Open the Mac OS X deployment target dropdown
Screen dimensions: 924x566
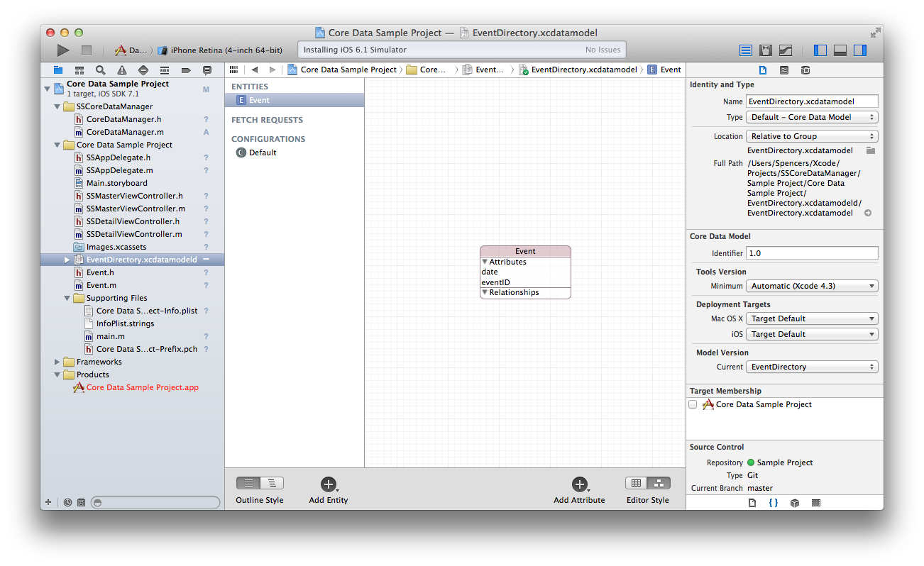tap(812, 318)
